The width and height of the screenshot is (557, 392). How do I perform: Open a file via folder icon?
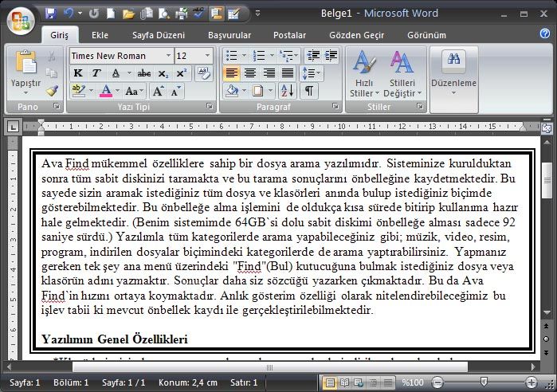tap(127, 14)
